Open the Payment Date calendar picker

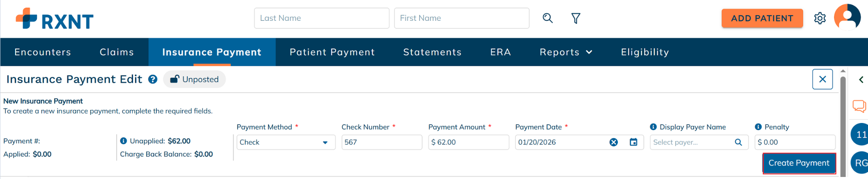pyautogui.click(x=633, y=142)
